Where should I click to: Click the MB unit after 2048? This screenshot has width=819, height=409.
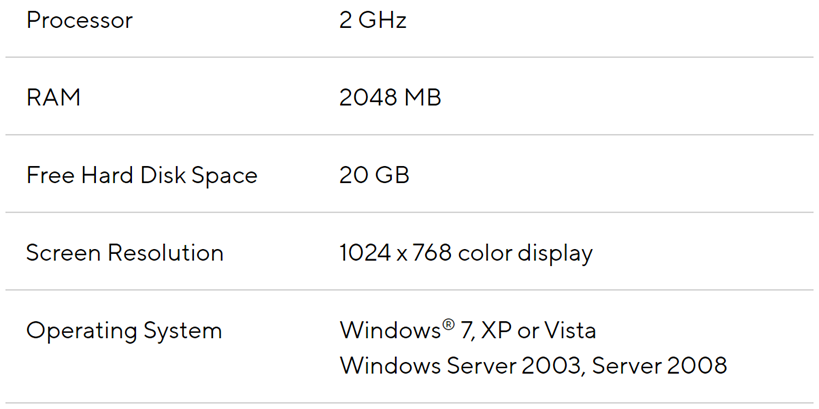[423, 98]
